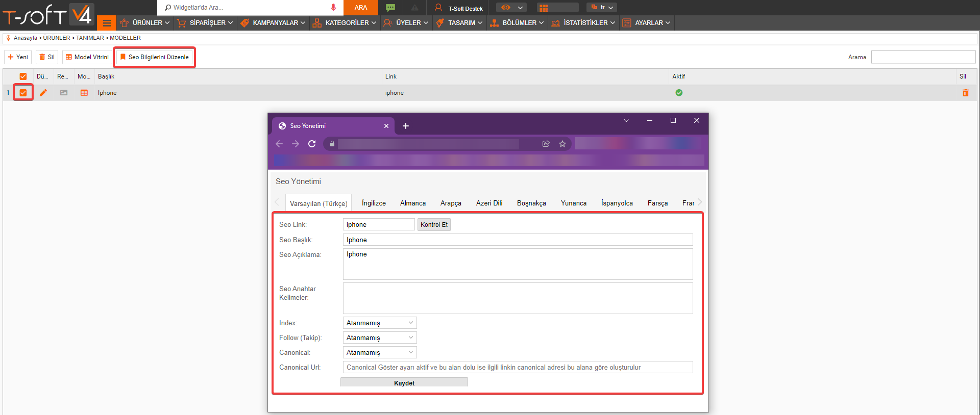This screenshot has width=980, height=415.
Task: Click the Model Vitrini button
Action: click(87, 57)
